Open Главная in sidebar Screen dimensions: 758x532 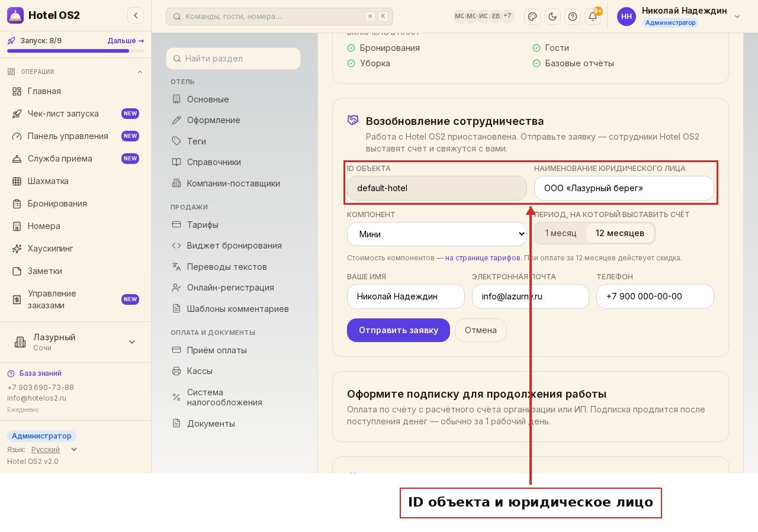pyautogui.click(x=75, y=91)
